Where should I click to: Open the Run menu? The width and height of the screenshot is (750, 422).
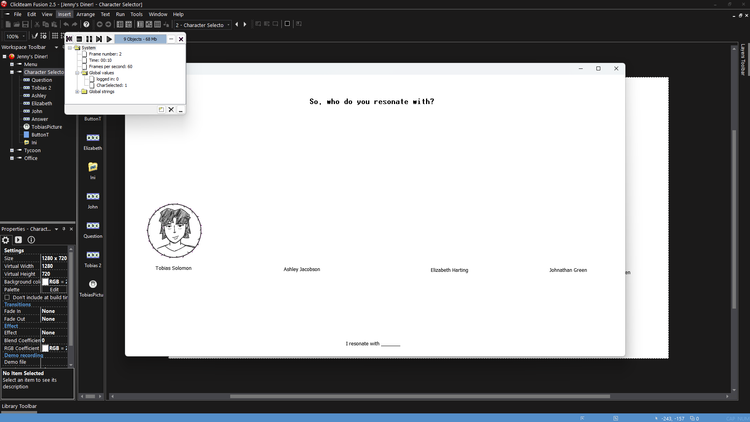coord(120,14)
